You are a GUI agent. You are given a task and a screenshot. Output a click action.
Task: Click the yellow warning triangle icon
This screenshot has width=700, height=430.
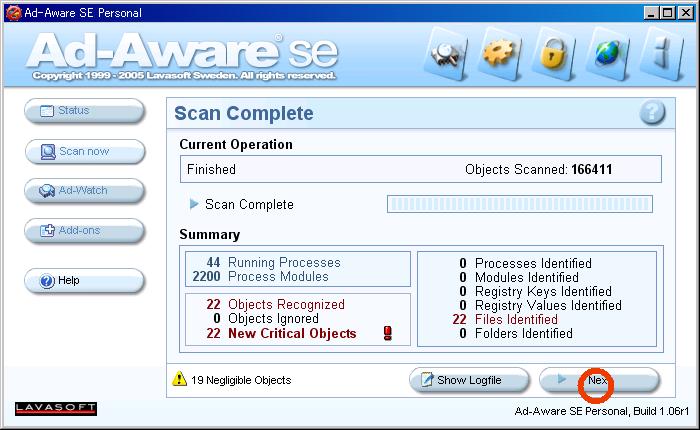pos(179,379)
